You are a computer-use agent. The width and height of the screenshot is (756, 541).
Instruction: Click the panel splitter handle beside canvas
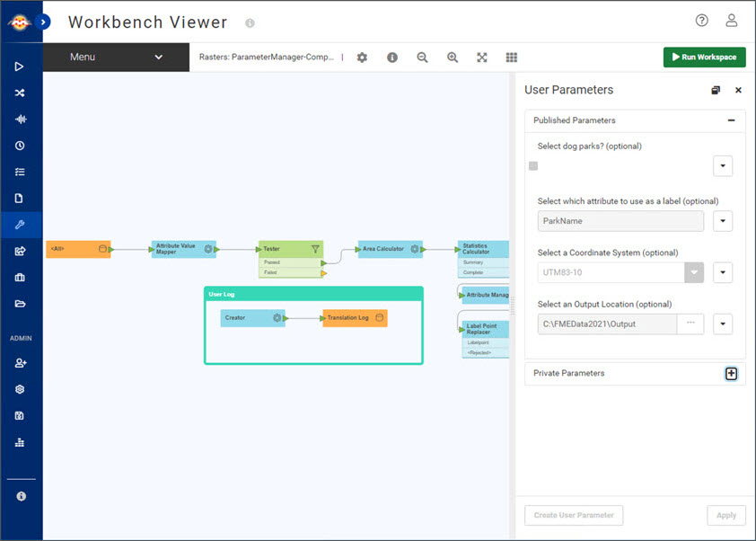click(x=513, y=305)
